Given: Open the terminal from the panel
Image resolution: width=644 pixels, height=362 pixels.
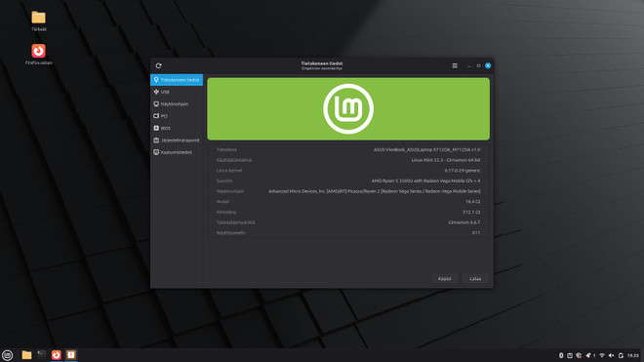Looking at the screenshot, I should (42, 355).
